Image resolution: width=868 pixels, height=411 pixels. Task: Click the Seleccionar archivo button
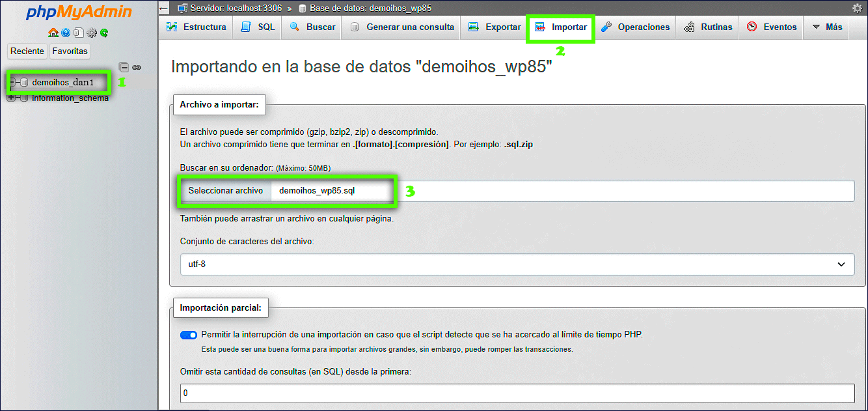(x=226, y=190)
